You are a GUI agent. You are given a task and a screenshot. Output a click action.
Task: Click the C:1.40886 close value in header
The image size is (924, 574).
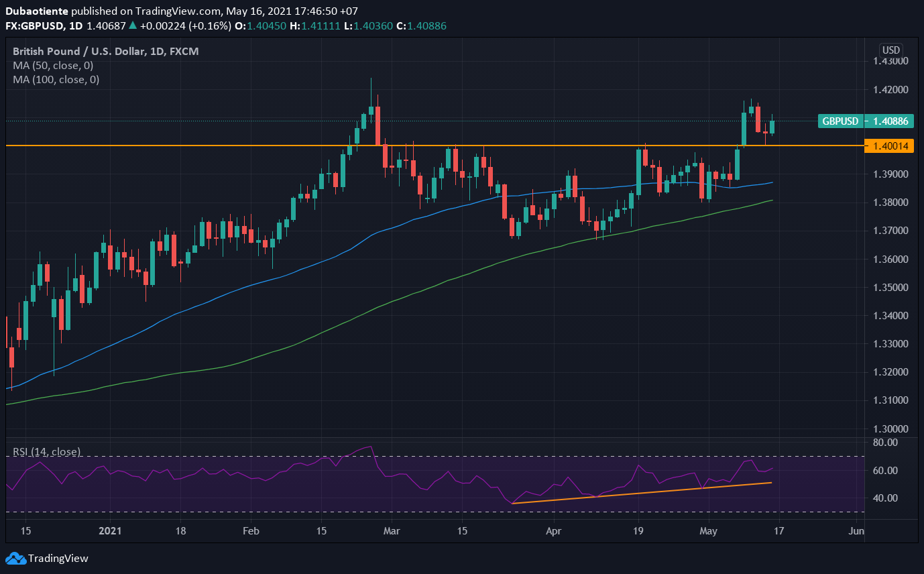tap(422, 25)
